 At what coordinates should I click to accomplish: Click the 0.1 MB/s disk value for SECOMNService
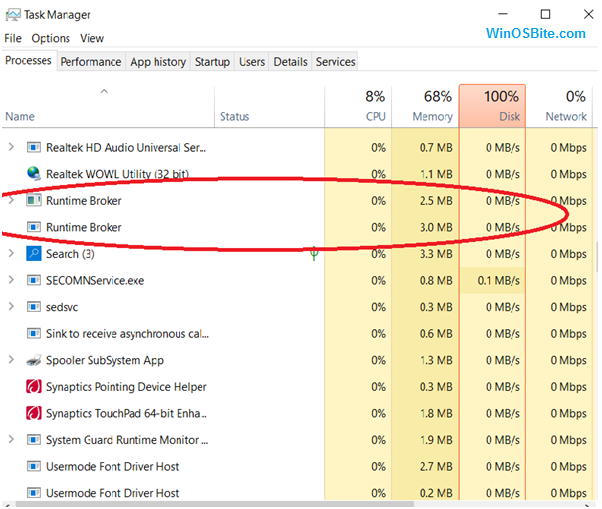[x=498, y=281]
